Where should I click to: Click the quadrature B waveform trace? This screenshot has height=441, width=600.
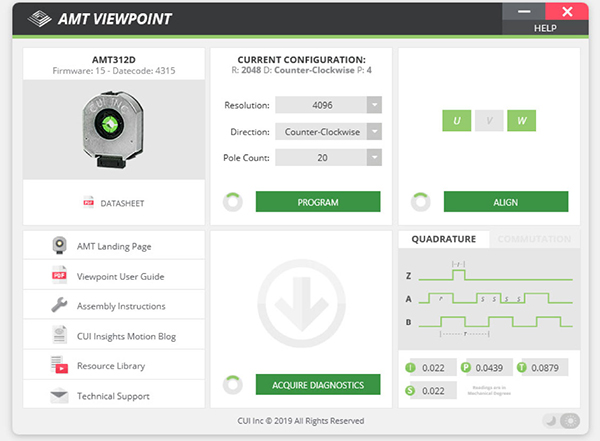496,322
